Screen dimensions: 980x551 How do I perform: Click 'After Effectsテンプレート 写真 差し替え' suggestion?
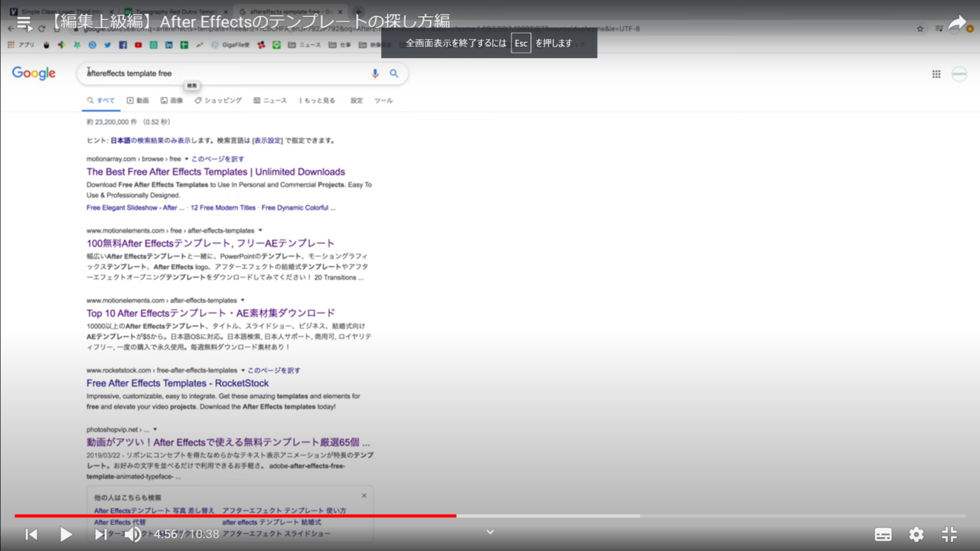click(155, 510)
